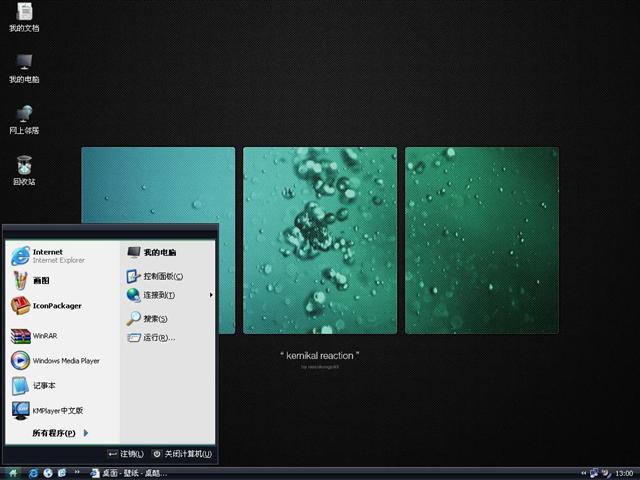640x480 pixels.
Task: Click the 桌面 - 壁纸 taskbar window button
Action: pyautogui.click(x=128, y=473)
